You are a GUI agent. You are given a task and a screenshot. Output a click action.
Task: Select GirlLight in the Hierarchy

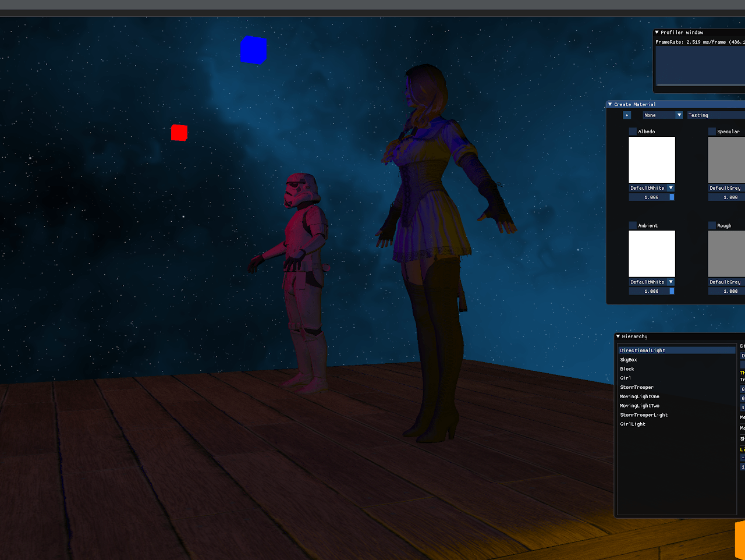pyautogui.click(x=632, y=424)
